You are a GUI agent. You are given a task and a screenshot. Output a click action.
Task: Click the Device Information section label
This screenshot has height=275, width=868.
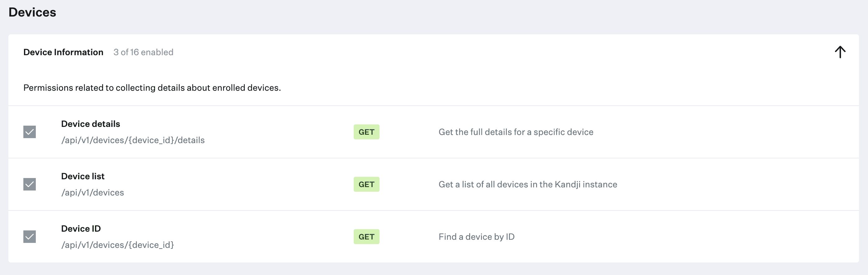[63, 52]
